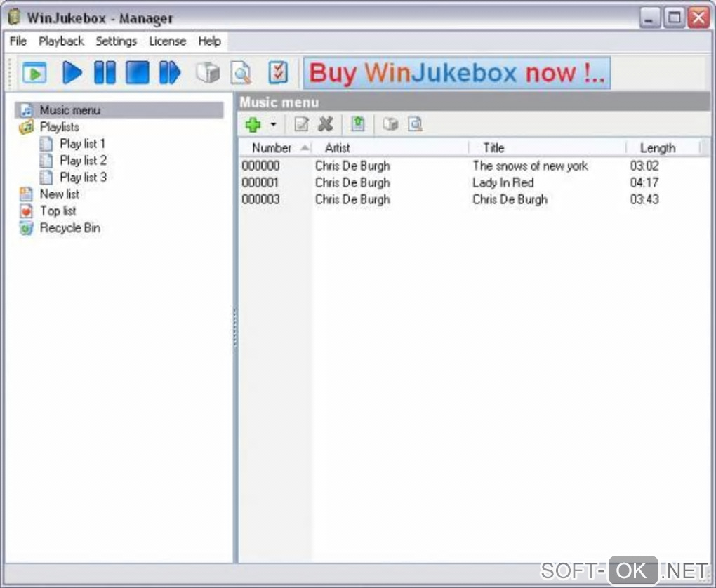Click artist cell in row 000001
Screen dimensions: 716x588
pos(352,182)
